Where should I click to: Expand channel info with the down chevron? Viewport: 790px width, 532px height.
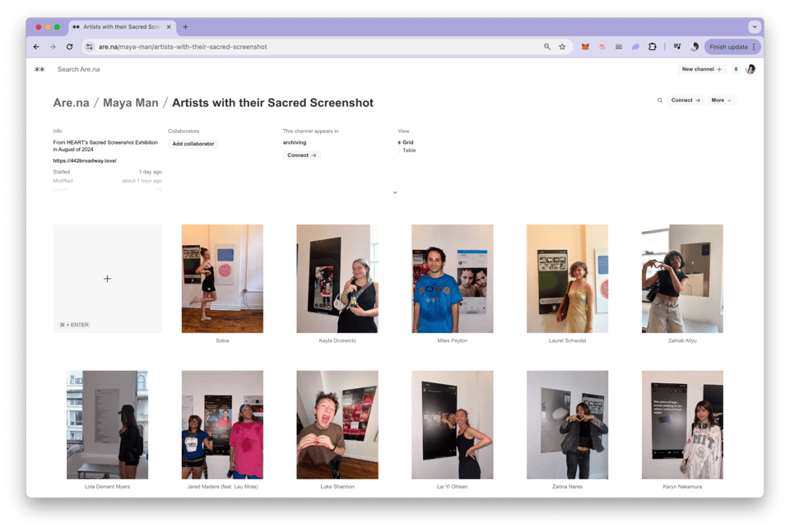(395, 192)
